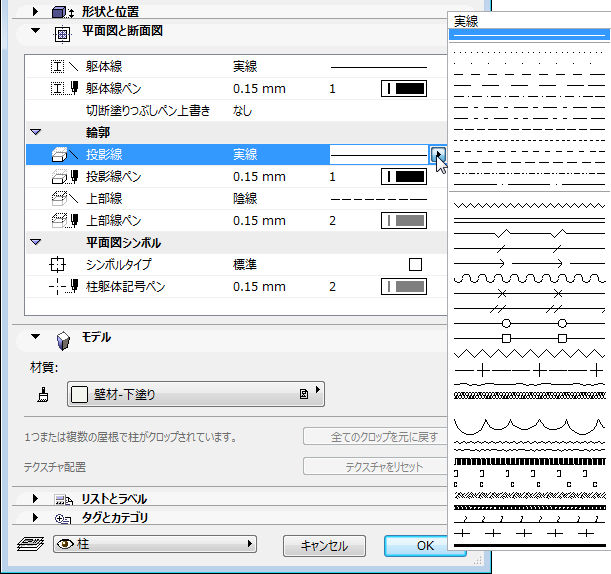Click the 柱躯体記号ペン gray pen color swatch

point(404,286)
